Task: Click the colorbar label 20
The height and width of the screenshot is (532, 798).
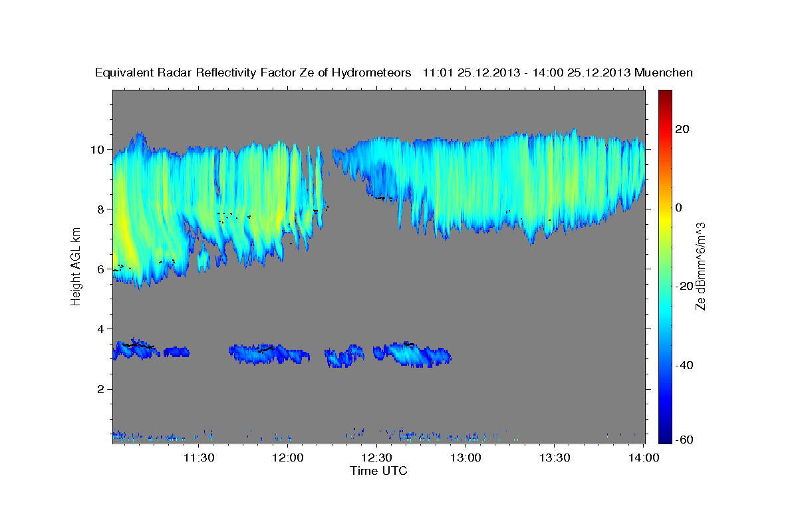Action: 683,129
